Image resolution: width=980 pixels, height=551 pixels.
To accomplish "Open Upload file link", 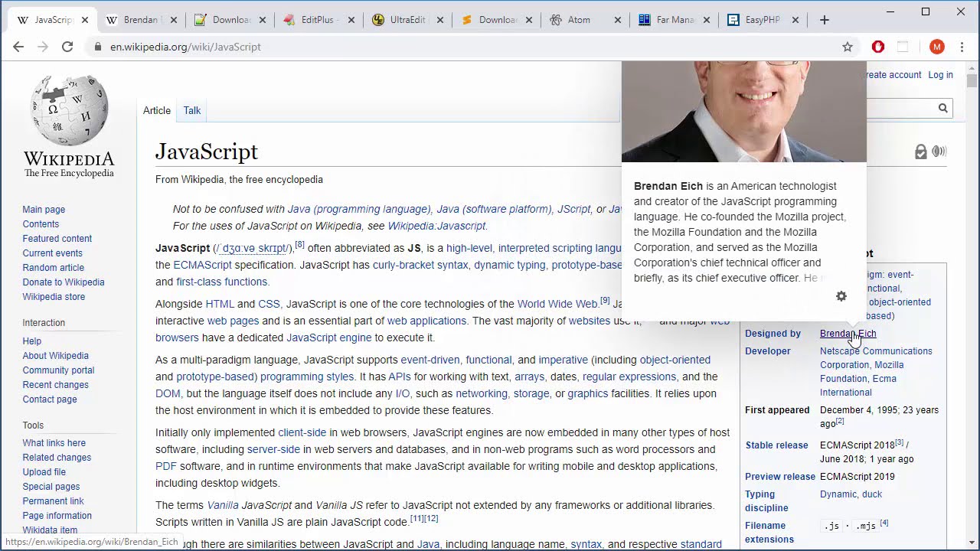I will [x=44, y=472].
